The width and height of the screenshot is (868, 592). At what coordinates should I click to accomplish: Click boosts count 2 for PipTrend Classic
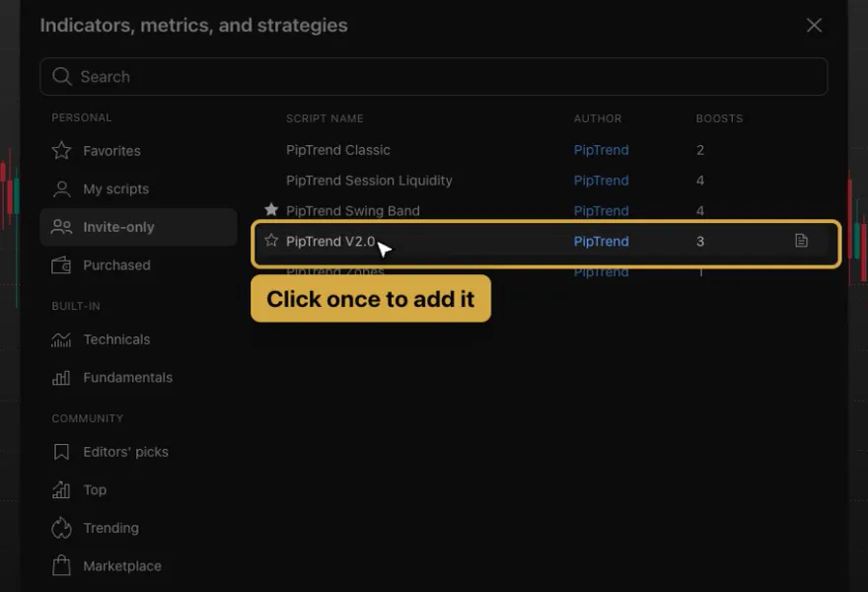point(700,150)
